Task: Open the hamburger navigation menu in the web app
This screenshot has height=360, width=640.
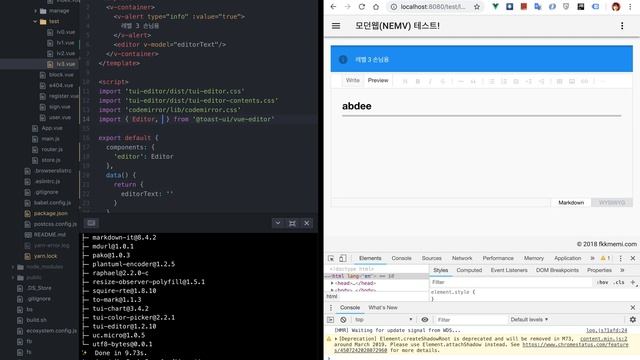Action: [336, 26]
